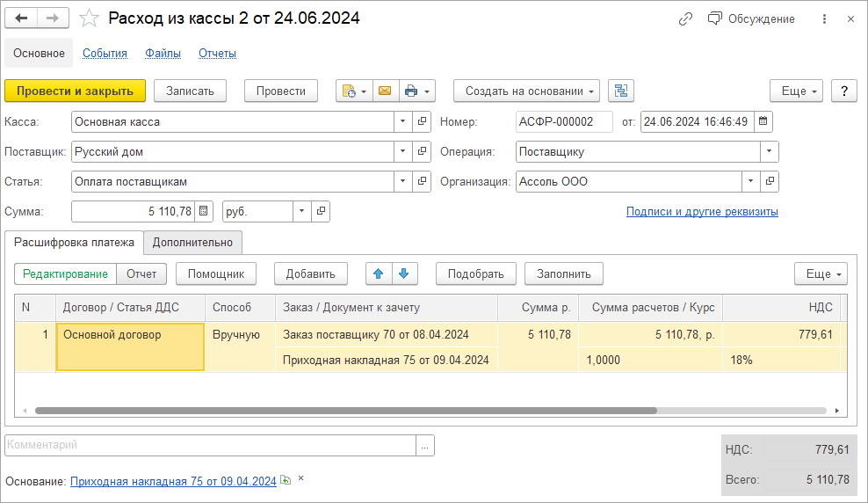The width and height of the screenshot is (868, 503).
Task: Click into the Комментарий input field
Action: [x=209, y=445]
